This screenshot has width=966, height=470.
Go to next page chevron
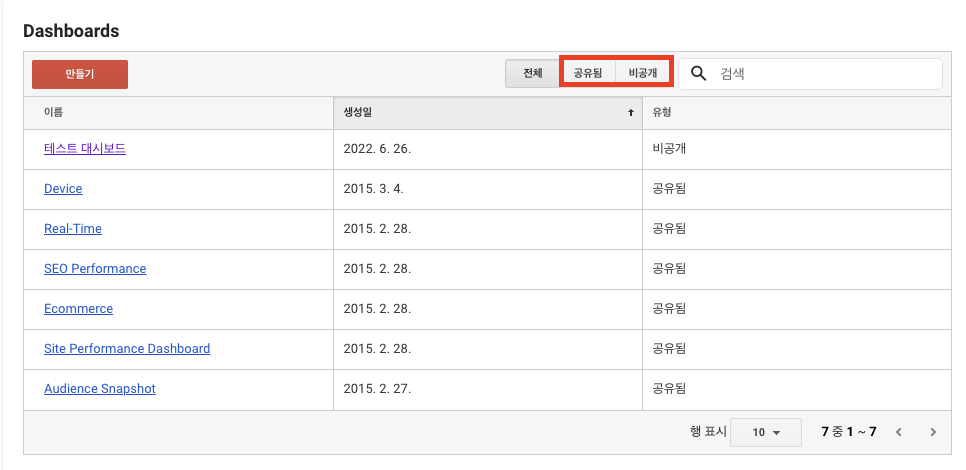[933, 432]
